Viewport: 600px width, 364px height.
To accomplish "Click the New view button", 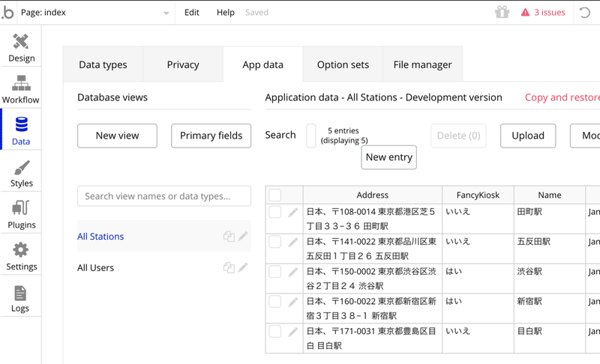I will click(x=117, y=136).
